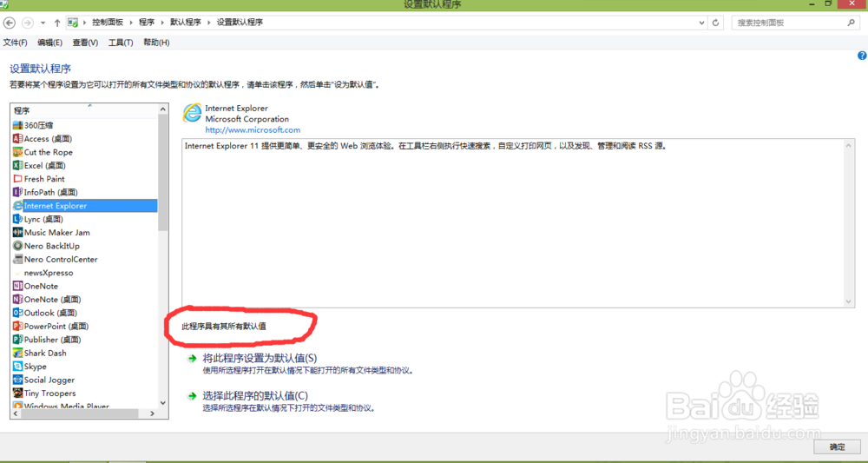This screenshot has width=868, height=463.
Task: Open the 编辑(E) menu
Action: [x=49, y=43]
